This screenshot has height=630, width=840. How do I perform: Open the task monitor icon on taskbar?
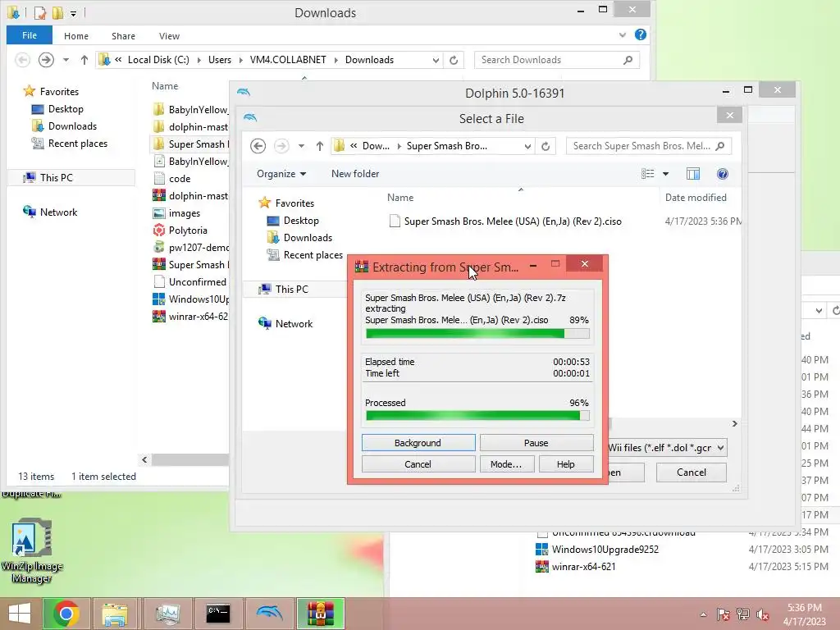(167, 614)
